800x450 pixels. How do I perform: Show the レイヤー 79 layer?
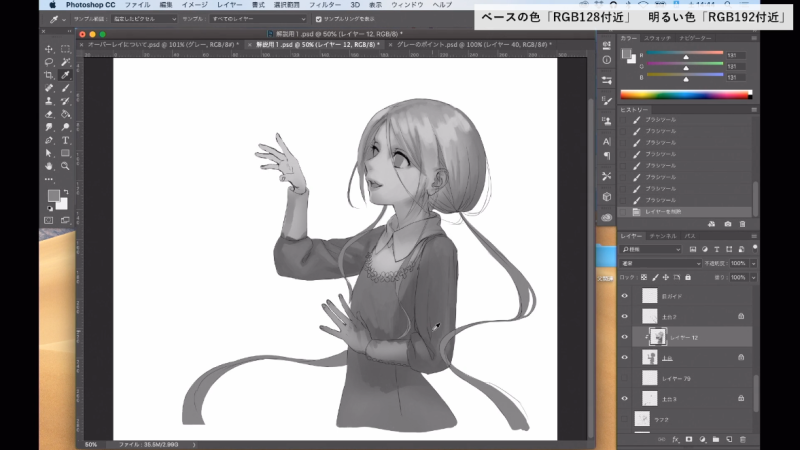point(624,378)
